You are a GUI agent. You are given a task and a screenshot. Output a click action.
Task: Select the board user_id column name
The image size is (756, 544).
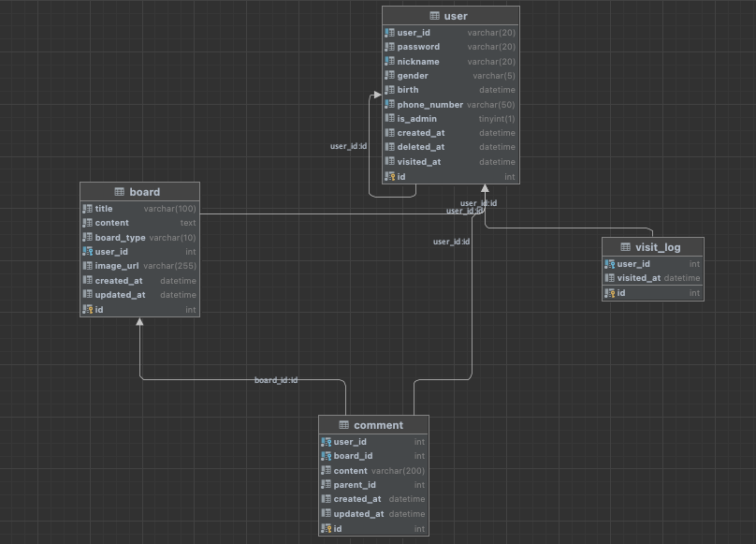(x=111, y=252)
